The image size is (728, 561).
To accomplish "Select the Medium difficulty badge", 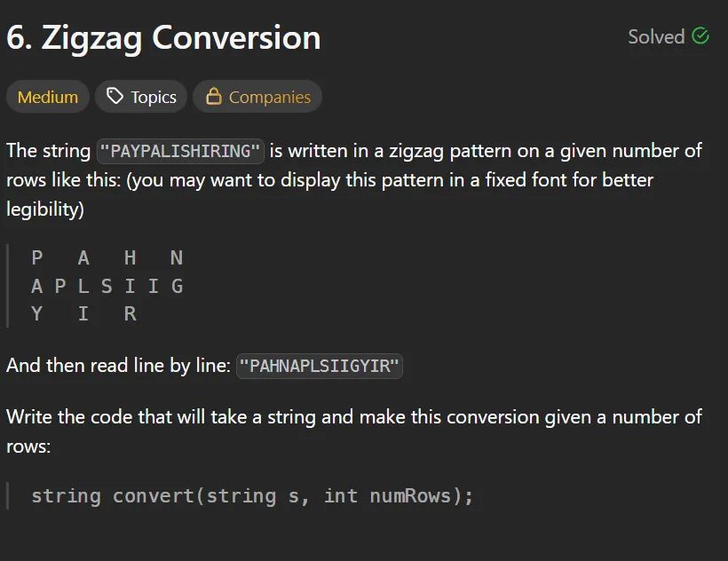I will point(47,96).
